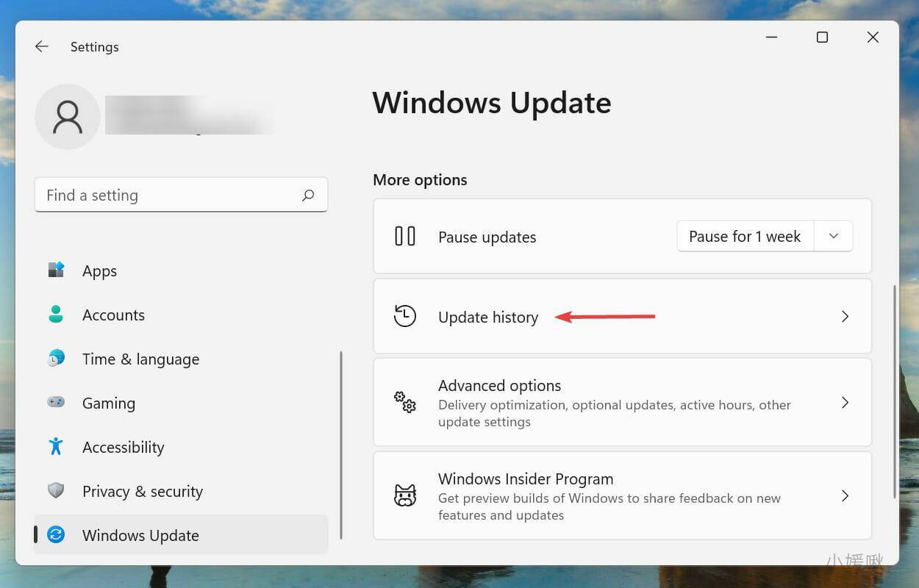
Task: Click the pause icon next to Pause updates
Action: [404, 236]
